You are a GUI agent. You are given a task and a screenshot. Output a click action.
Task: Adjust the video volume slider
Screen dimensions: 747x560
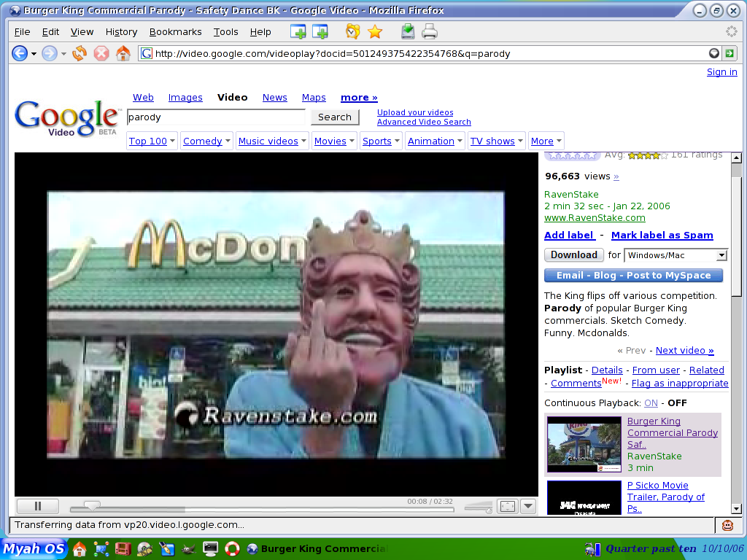(x=478, y=507)
